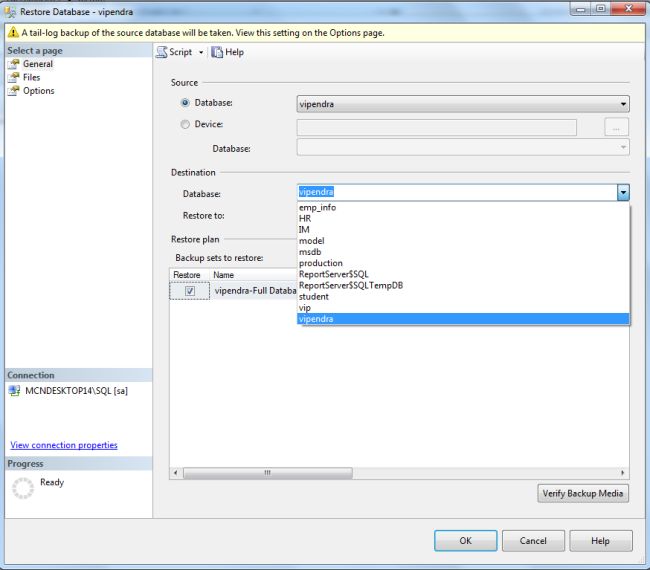Close the Restore Database dialog
The width and height of the screenshot is (650, 570).
coord(628,9)
